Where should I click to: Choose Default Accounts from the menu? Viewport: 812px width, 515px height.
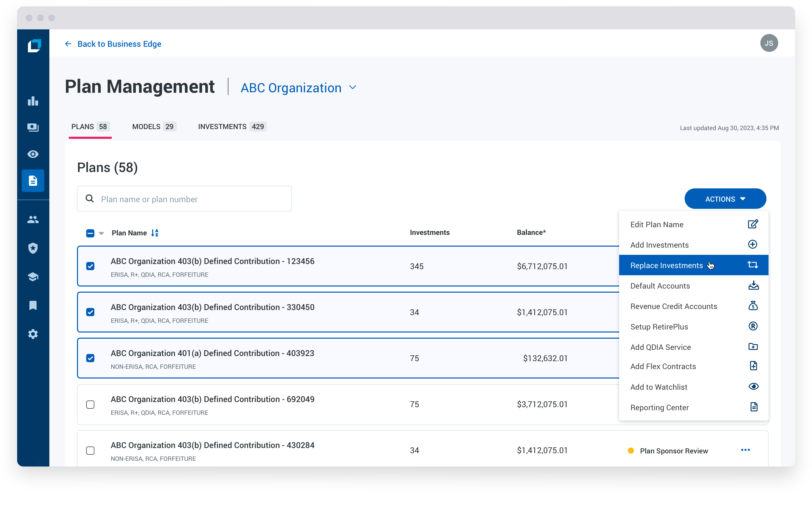pyautogui.click(x=693, y=286)
